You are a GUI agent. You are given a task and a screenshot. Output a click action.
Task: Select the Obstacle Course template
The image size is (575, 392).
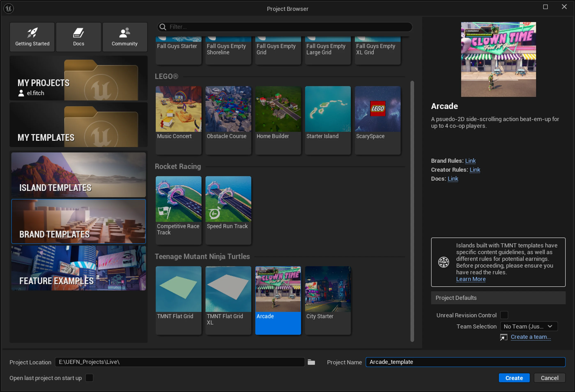point(228,120)
